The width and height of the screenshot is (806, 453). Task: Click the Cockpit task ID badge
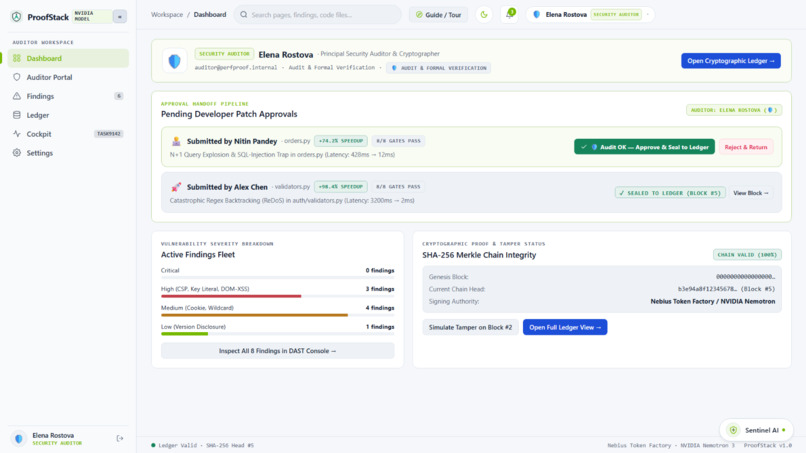[108, 134]
